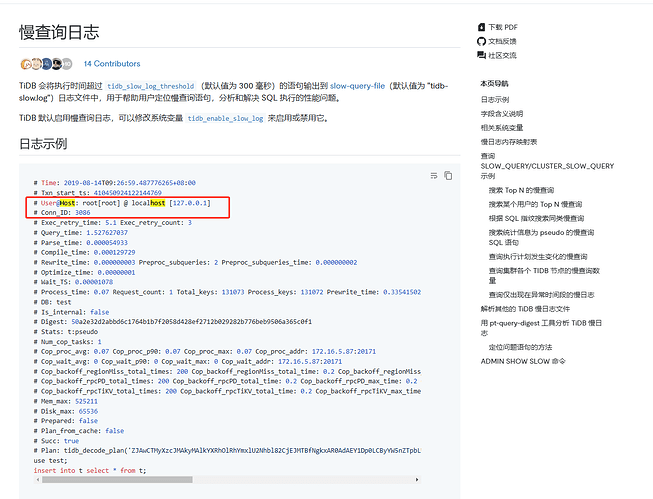The height and width of the screenshot is (499, 653).
Task: Jump to 字段含义说明 in page navigation
Action: point(502,114)
